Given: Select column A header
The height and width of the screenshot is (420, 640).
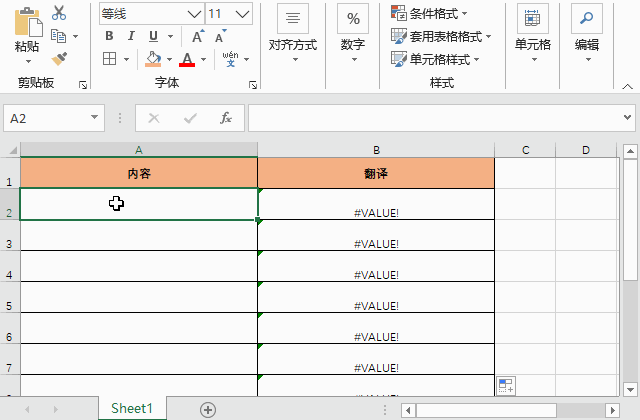Looking at the screenshot, I should click(x=139, y=150).
